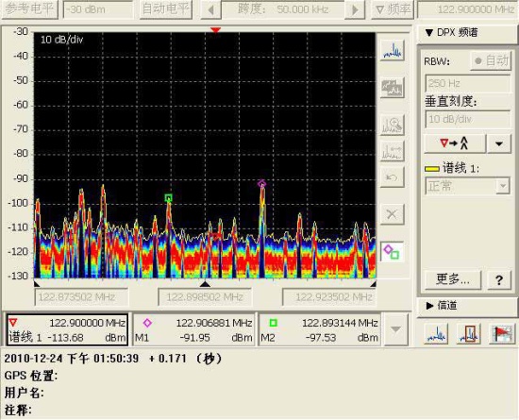Open the spectrum with red box icon
The width and height of the screenshot is (519, 420).
click(x=469, y=333)
